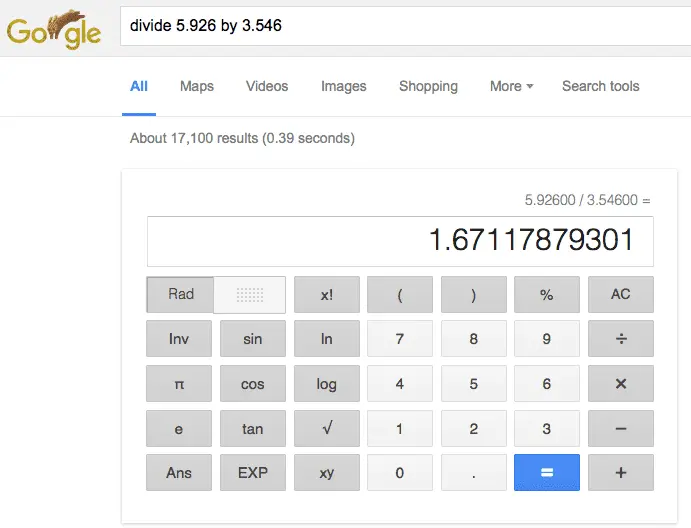The width and height of the screenshot is (691, 528).
Task: Click the cos function key
Action: click(x=253, y=383)
